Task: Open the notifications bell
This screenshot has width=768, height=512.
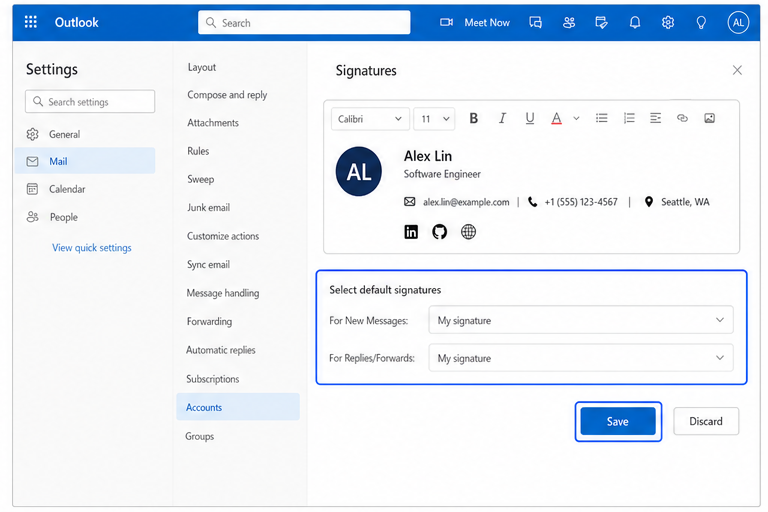Action: point(635,23)
